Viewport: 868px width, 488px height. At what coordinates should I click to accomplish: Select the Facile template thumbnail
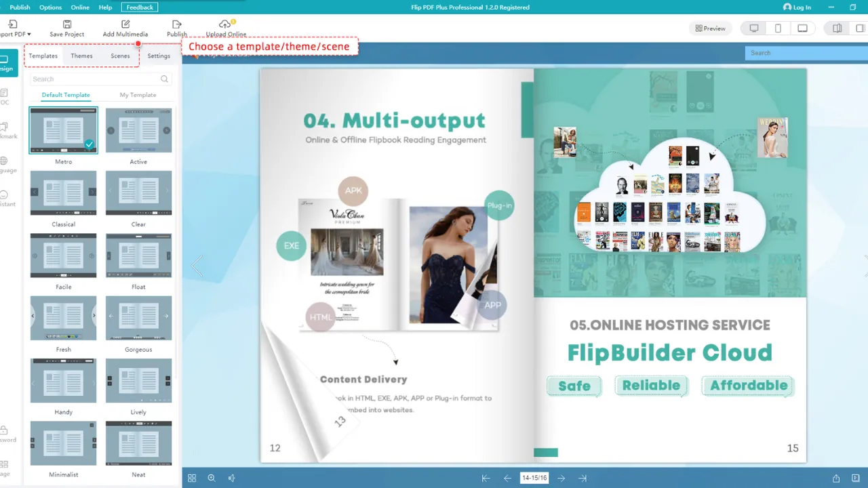[x=64, y=256]
